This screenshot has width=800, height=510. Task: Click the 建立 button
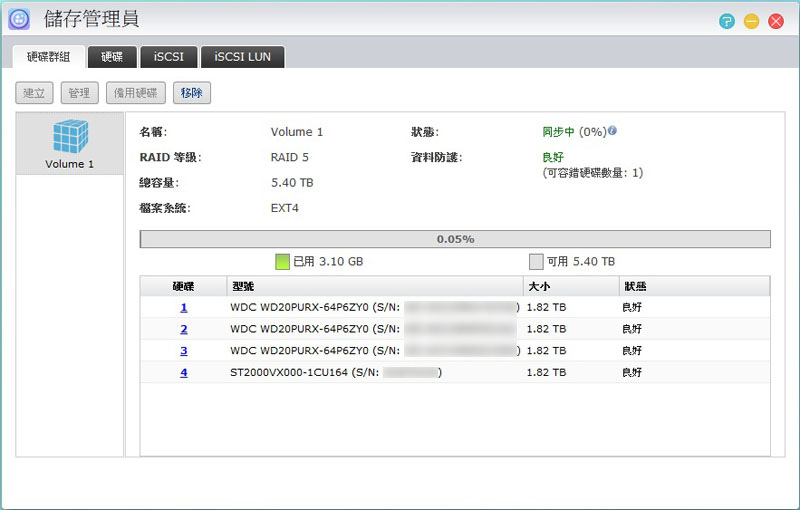point(34,93)
